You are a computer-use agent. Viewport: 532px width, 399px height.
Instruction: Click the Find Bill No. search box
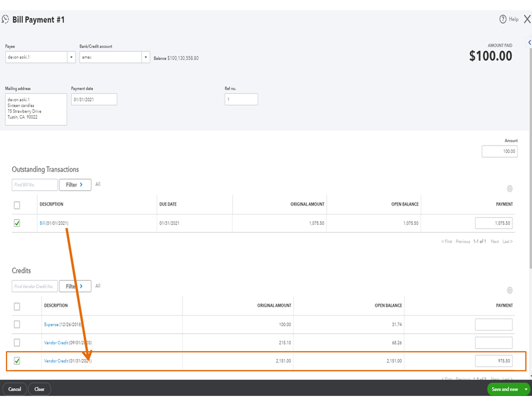coord(35,185)
